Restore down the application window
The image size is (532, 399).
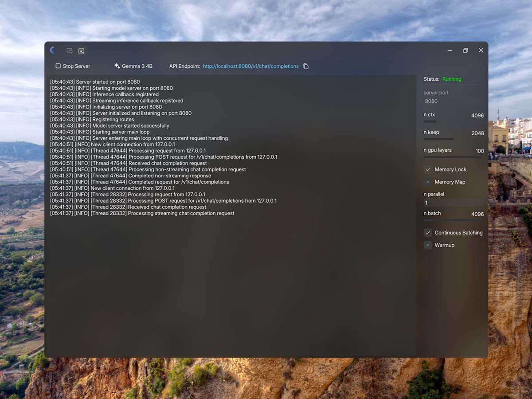[465, 51]
